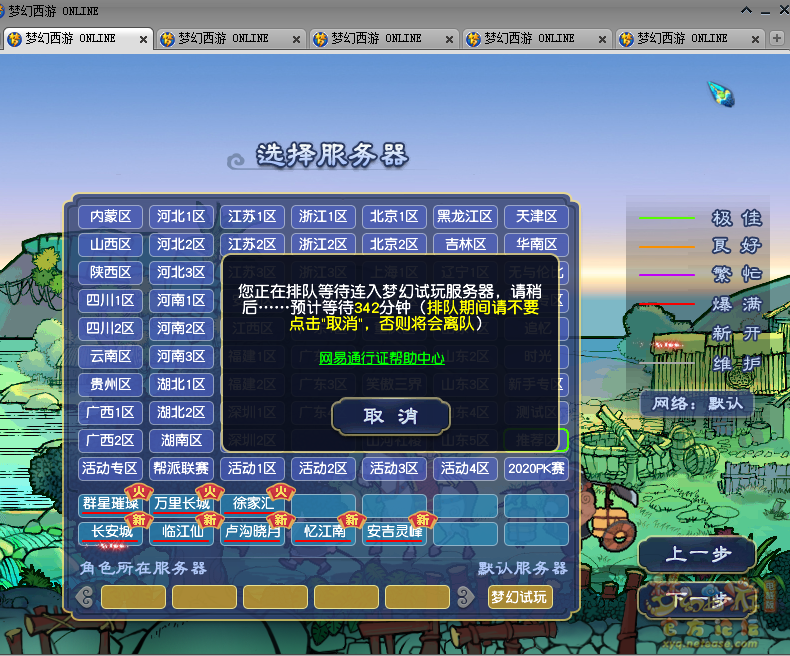Go back with the 上一步 button
Screen dimensions: 790x656
coord(700,555)
